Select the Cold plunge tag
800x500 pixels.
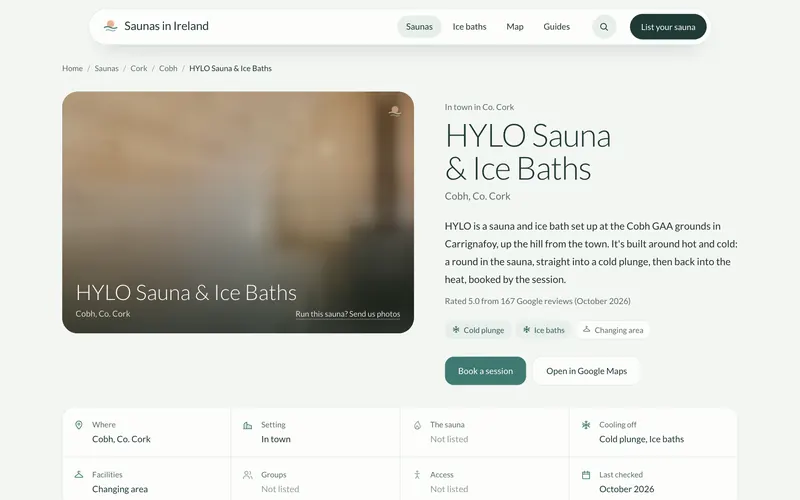point(478,330)
